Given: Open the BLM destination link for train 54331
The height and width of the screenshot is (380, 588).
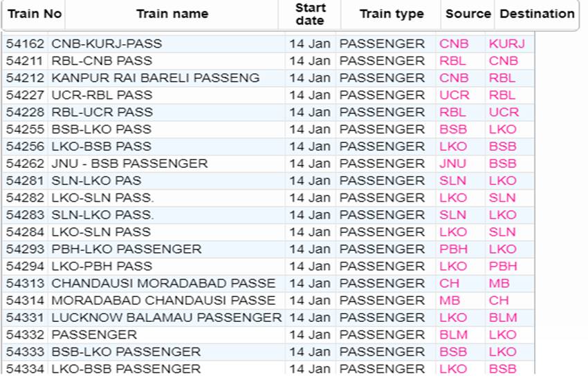Looking at the screenshot, I should (x=503, y=318).
